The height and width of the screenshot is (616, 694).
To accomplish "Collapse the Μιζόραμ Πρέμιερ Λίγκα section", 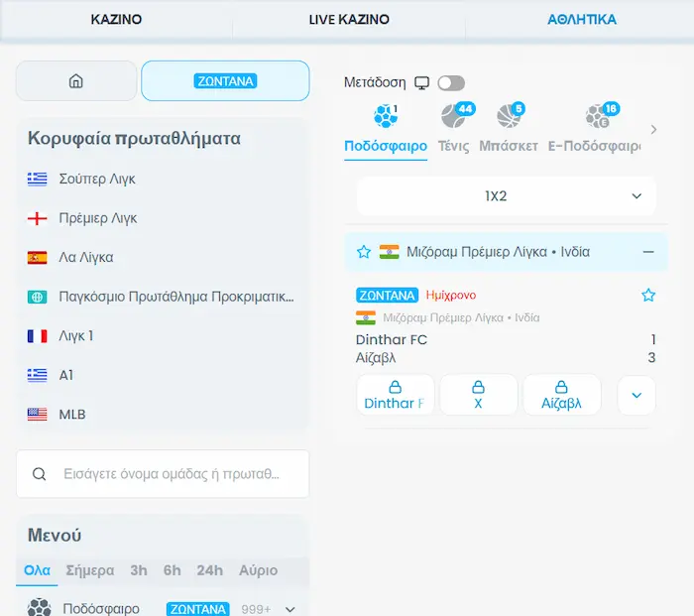I will [648, 252].
